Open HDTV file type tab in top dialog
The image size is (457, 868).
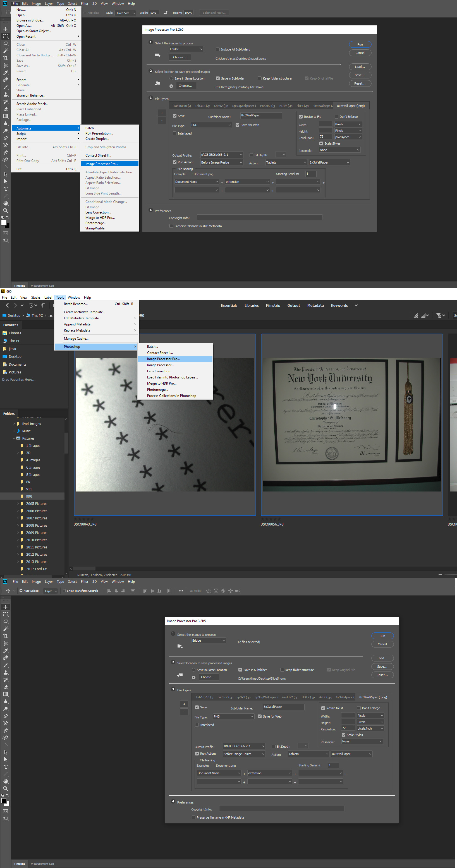point(286,106)
